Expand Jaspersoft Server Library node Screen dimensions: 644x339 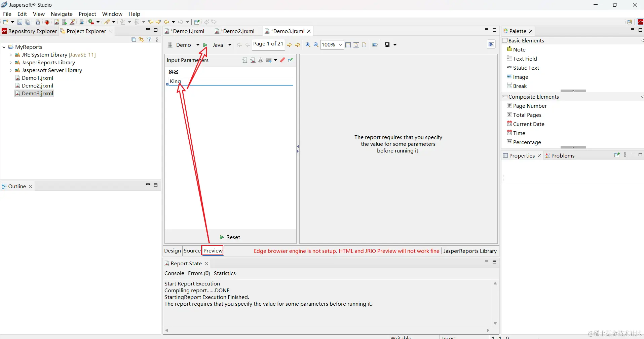click(x=11, y=70)
